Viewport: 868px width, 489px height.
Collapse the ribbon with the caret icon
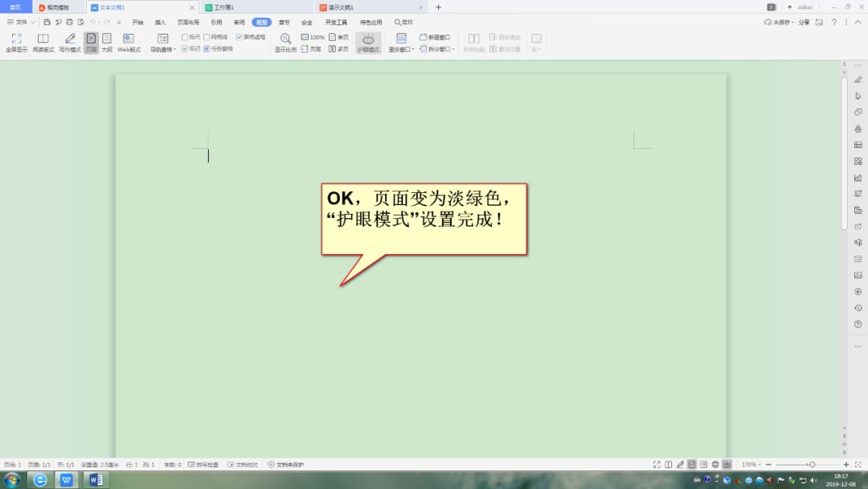[x=858, y=23]
